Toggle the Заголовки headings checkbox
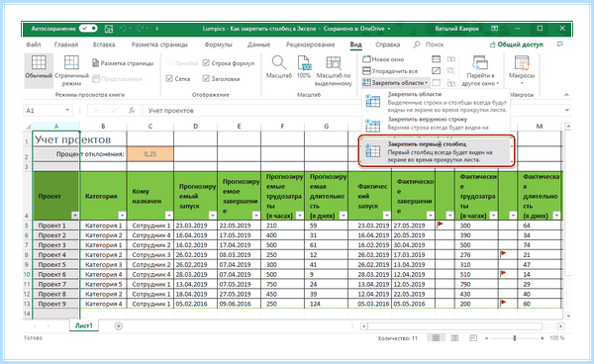594x364 pixels. [206, 79]
